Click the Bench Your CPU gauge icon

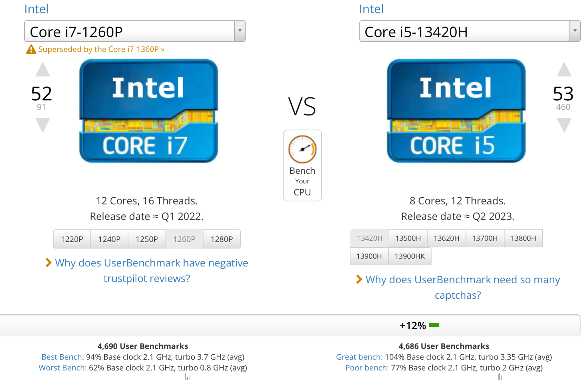click(x=302, y=150)
